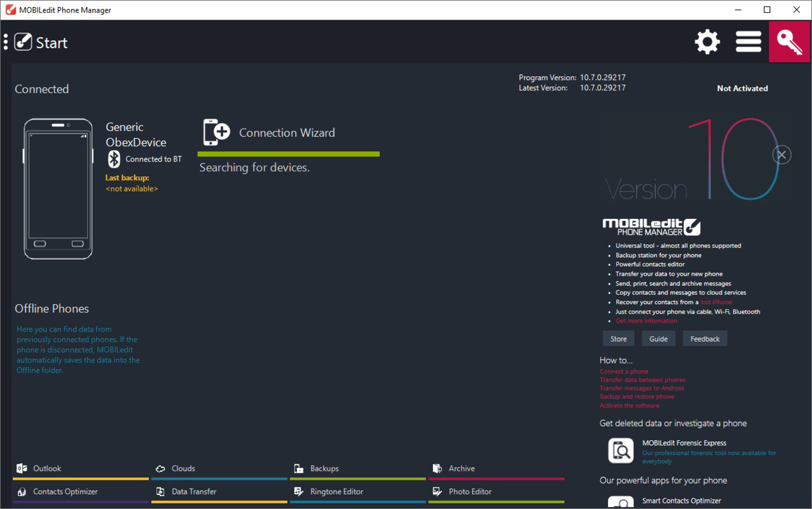
Task: Click the Offline Phones description text
Action: click(x=78, y=350)
